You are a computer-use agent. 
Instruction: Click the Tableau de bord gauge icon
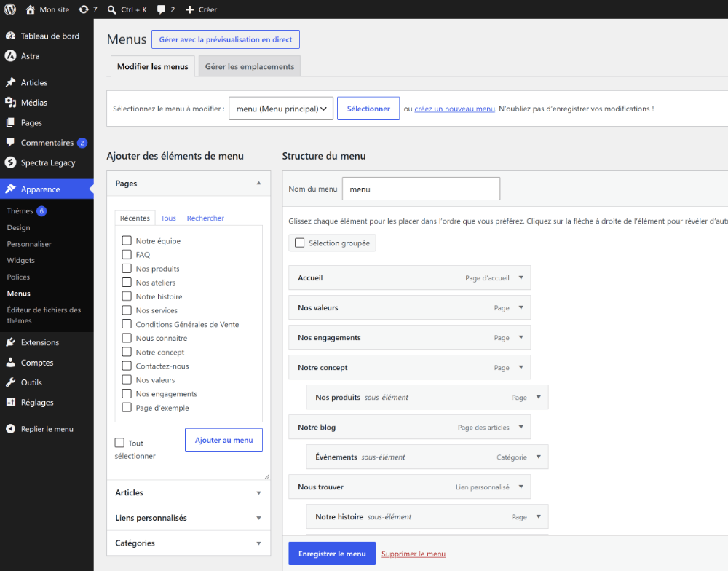click(x=10, y=36)
